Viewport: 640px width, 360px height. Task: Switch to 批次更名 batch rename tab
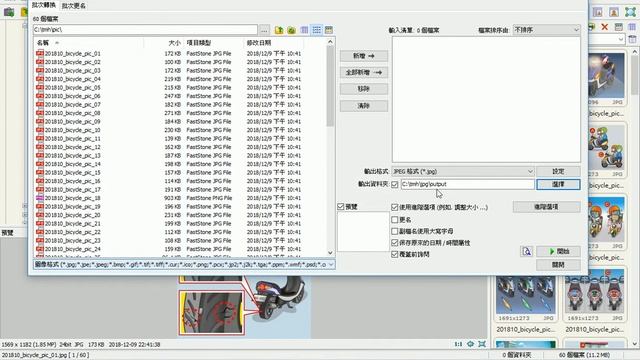74,6
